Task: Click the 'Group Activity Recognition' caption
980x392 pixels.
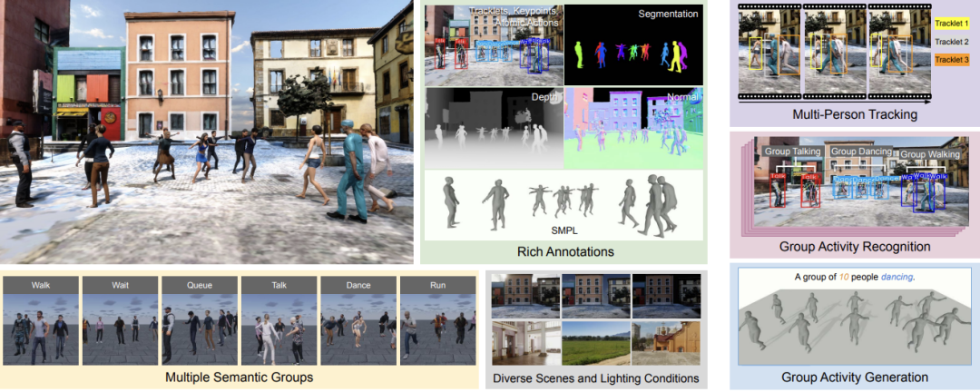Action: click(x=855, y=247)
